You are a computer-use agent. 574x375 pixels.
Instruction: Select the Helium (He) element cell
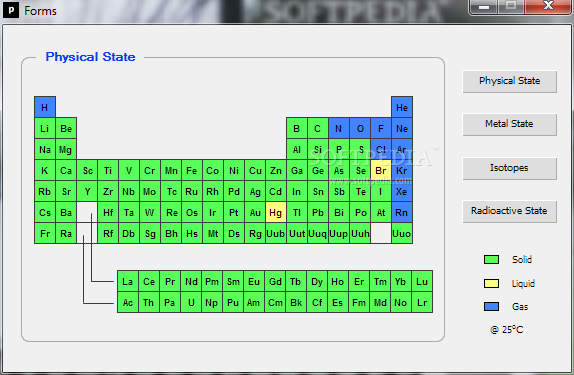(402, 107)
